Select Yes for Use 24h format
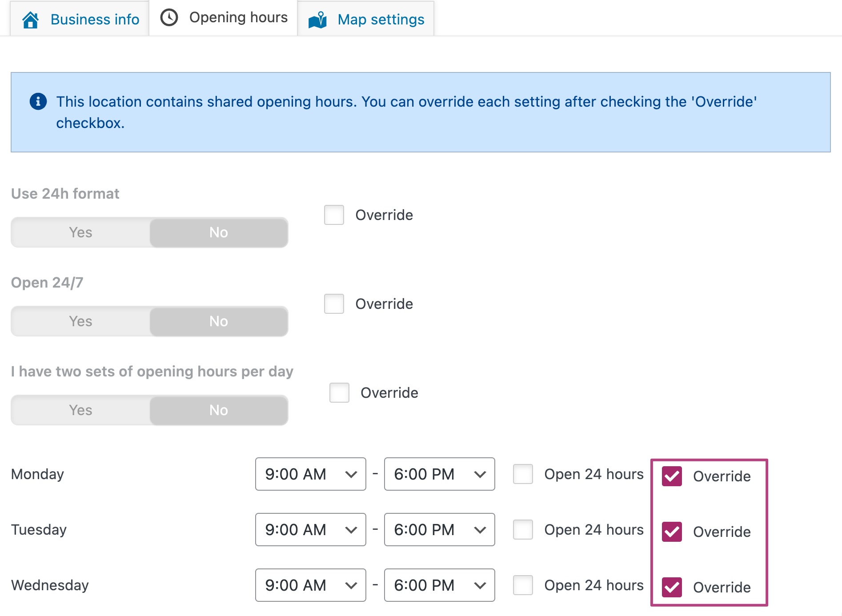This screenshot has width=842, height=616. [80, 232]
